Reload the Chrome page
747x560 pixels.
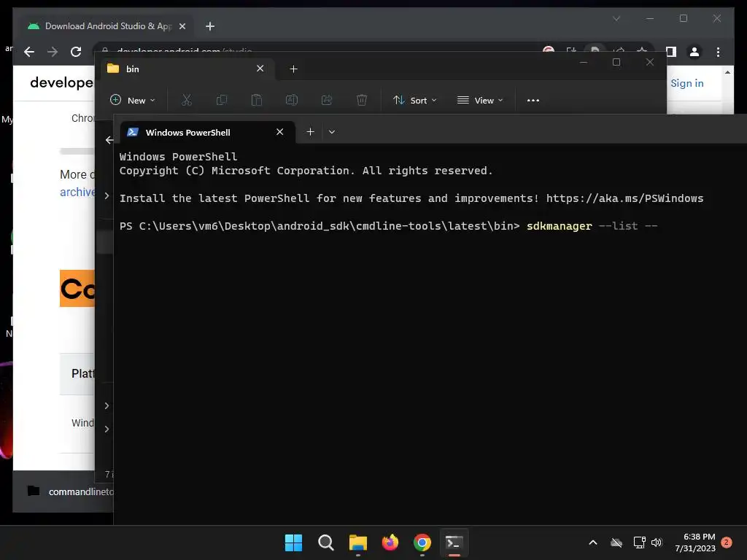pyautogui.click(x=76, y=52)
